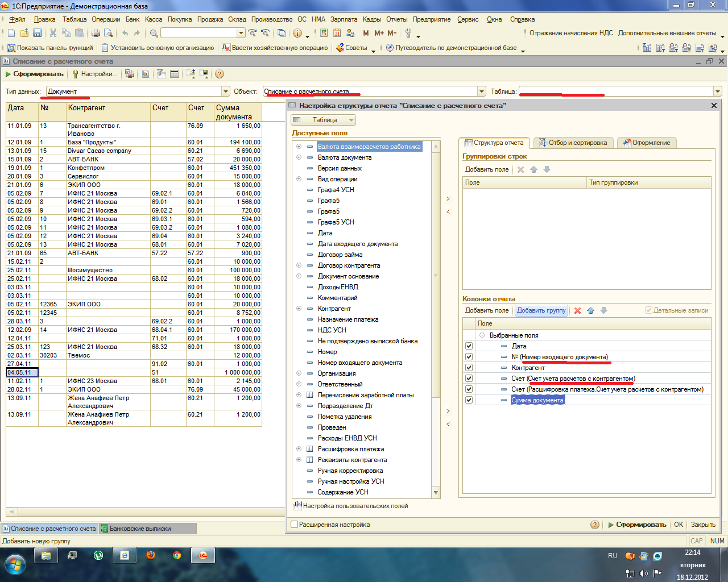Uncheck the Контрагент column checkbox

[469, 368]
